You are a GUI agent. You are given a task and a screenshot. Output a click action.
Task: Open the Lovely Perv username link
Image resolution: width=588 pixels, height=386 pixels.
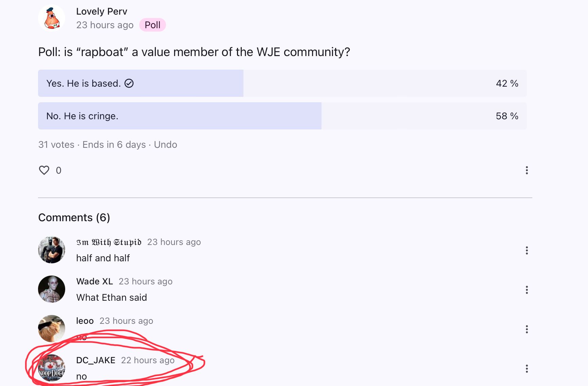point(102,12)
